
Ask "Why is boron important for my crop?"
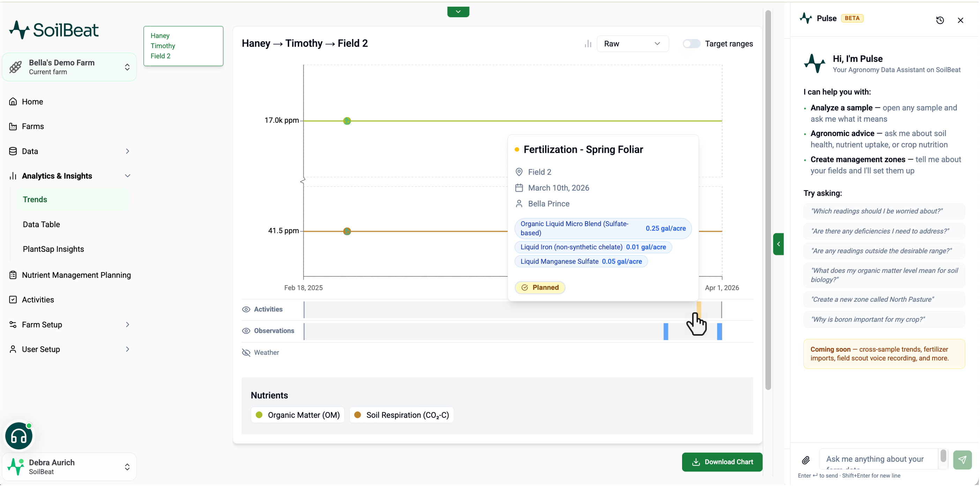884,319
